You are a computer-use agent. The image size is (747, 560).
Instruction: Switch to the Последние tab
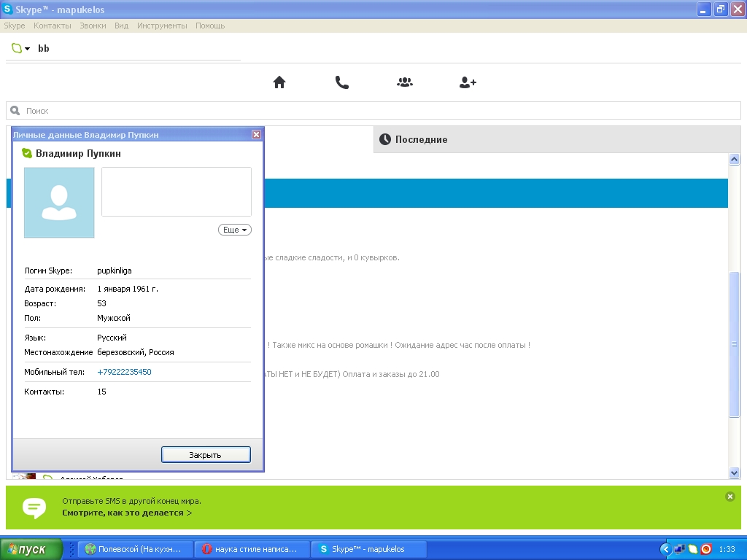[x=557, y=139]
